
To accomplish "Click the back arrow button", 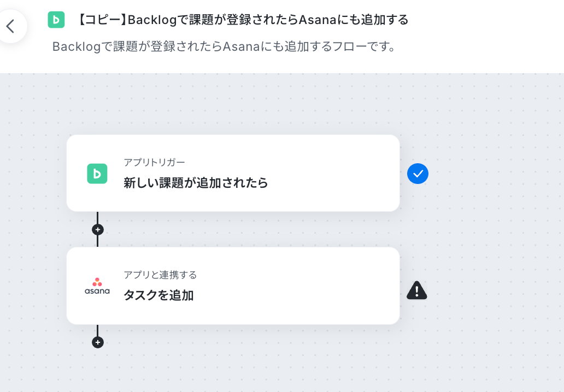I will click(x=11, y=27).
